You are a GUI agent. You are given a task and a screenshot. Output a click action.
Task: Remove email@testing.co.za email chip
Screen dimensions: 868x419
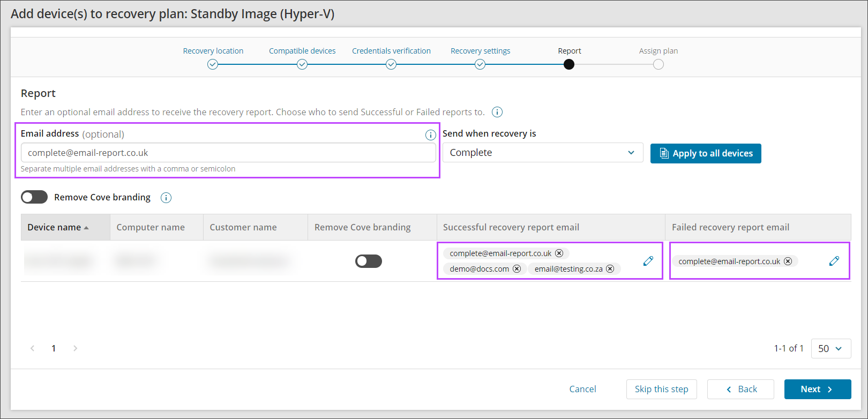point(610,269)
